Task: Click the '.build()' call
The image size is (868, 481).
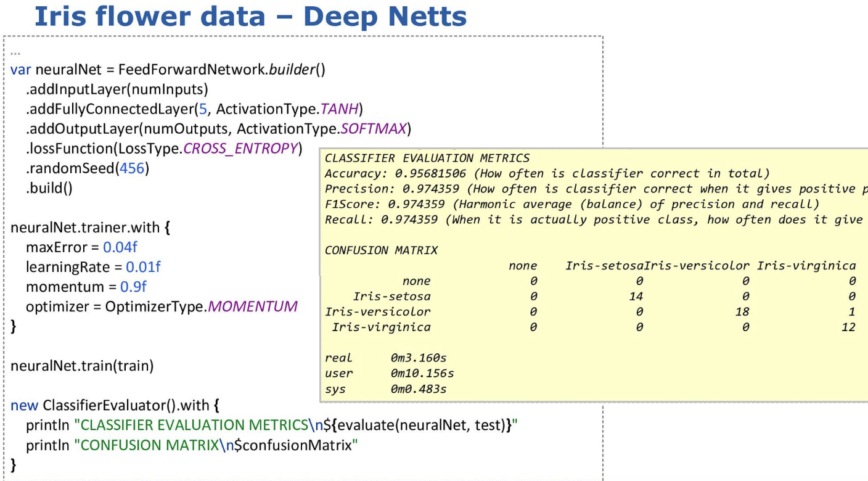Action: pyautogui.click(x=49, y=188)
